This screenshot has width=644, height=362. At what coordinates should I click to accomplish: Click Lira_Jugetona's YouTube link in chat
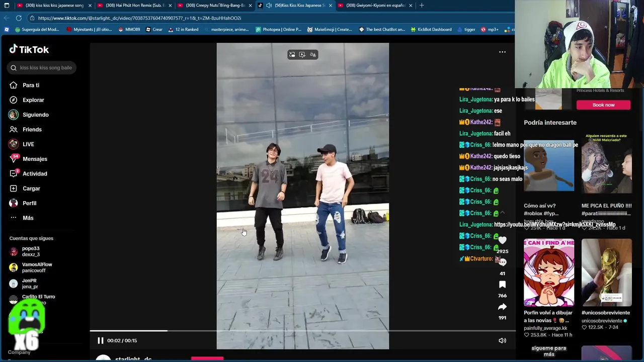pos(554,225)
